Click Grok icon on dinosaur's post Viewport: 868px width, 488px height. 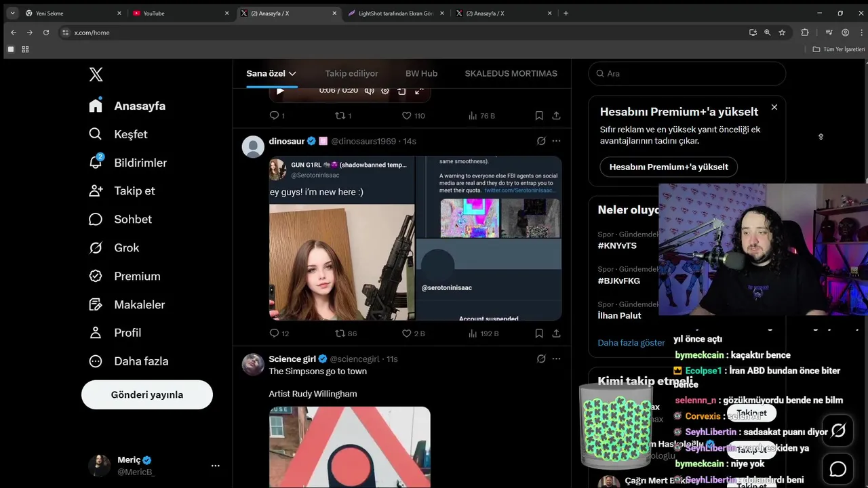[x=541, y=141]
